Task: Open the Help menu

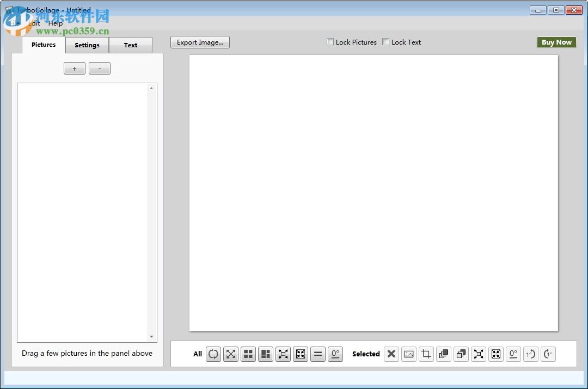Action: [56, 23]
